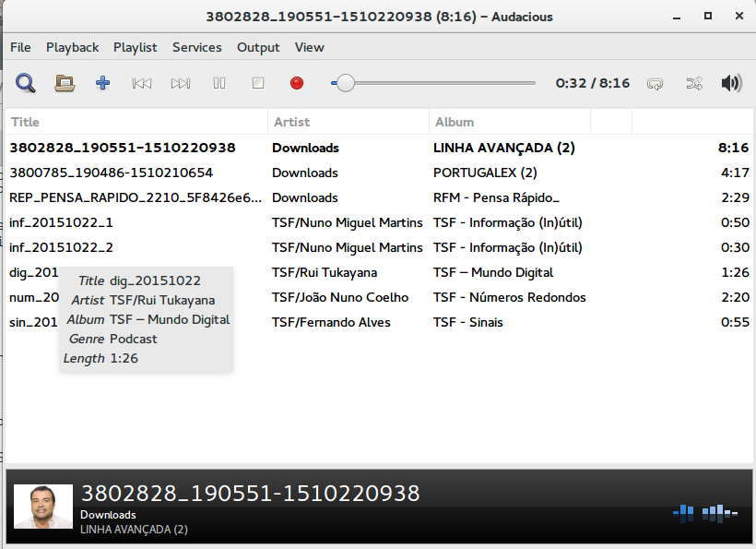Pause the current playback
756x549 pixels.
point(219,83)
